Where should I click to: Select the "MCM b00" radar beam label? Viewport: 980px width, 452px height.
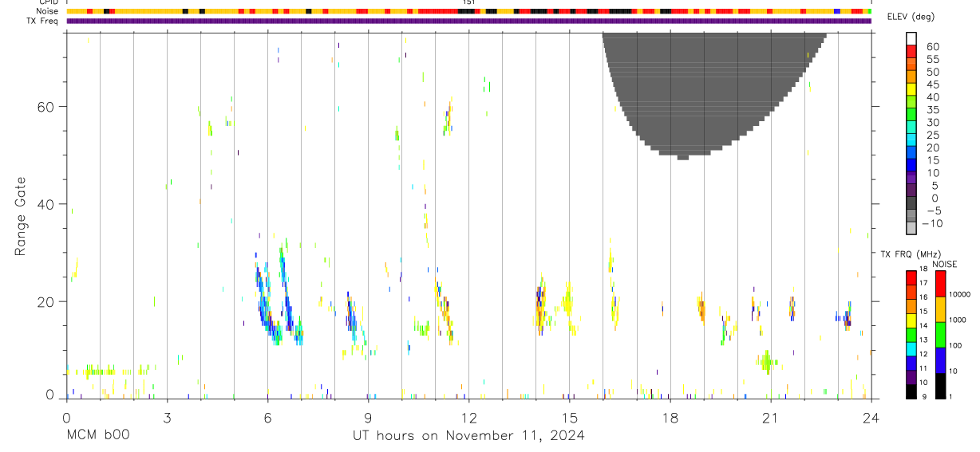coord(97,435)
